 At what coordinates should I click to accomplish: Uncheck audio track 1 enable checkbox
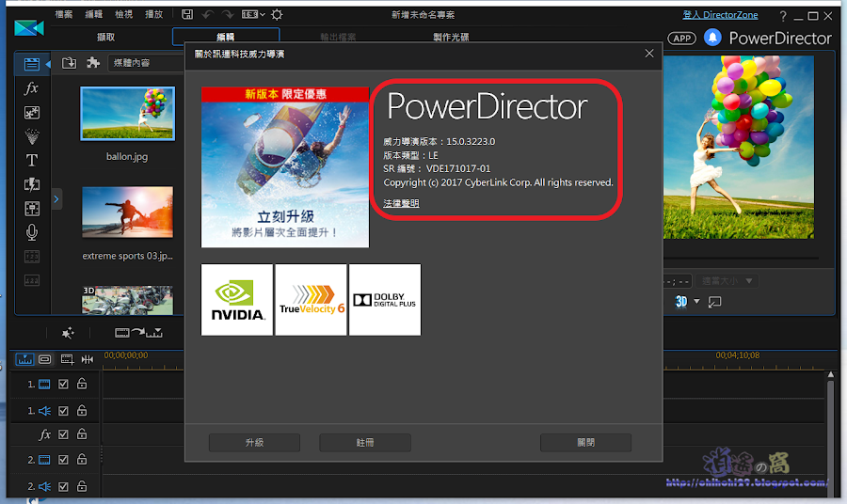tap(63, 411)
